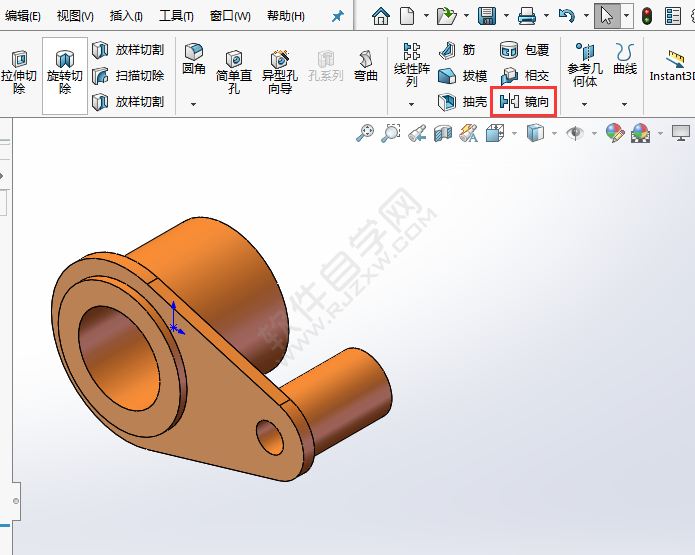This screenshot has width=695, height=555.
Task: Open the 编辑(E) menu
Action: click(22, 16)
